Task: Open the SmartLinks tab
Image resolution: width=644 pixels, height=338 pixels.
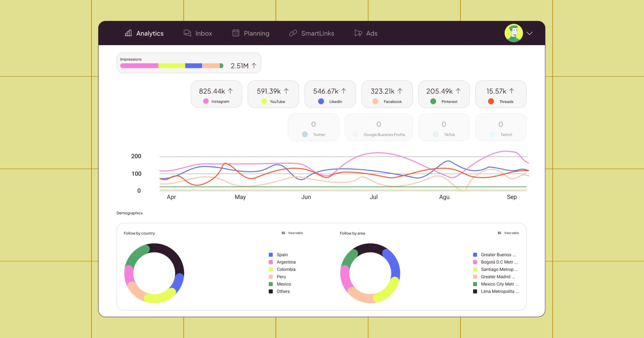Action: (x=312, y=33)
